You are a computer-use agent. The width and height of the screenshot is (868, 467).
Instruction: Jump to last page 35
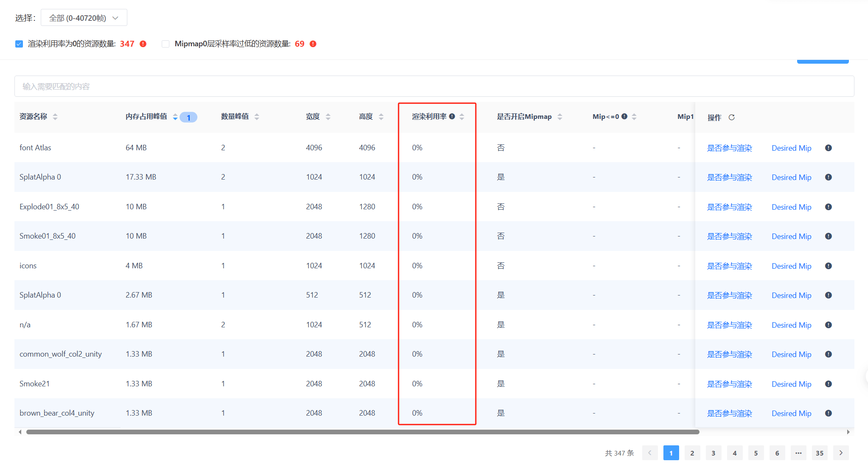(819, 453)
